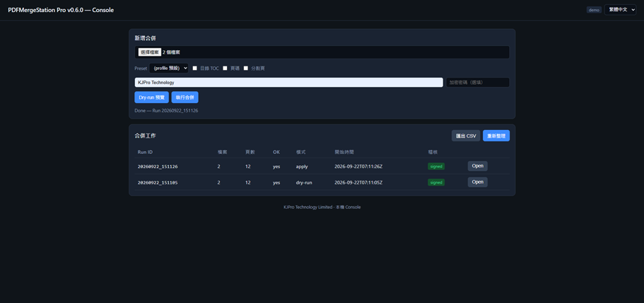
Task: Click start time 2026-09-22T07:11:26Z
Action: (358, 167)
